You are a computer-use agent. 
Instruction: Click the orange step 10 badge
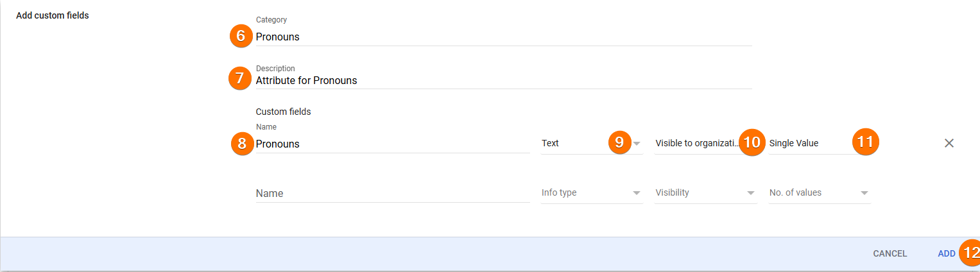752,143
